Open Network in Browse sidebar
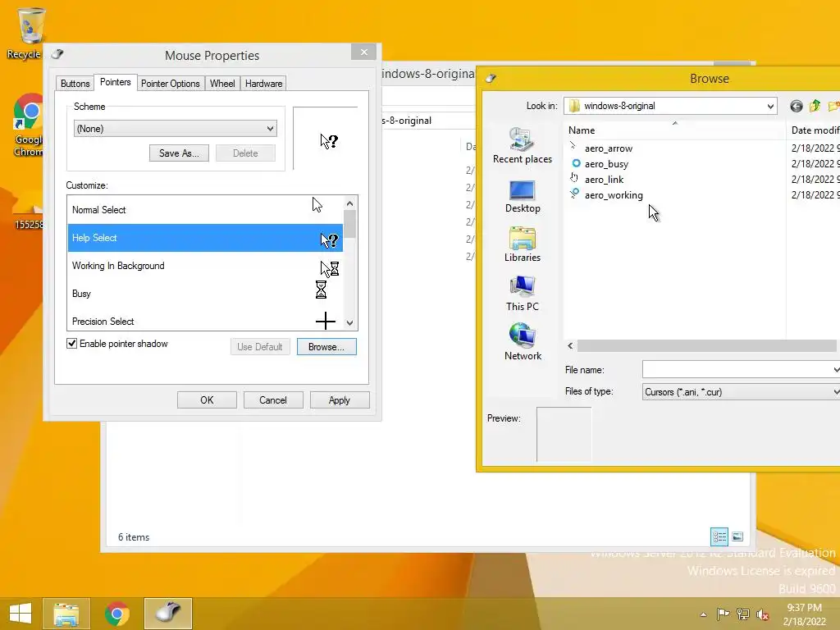Viewport: 840px width, 630px height. [x=523, y=342]
